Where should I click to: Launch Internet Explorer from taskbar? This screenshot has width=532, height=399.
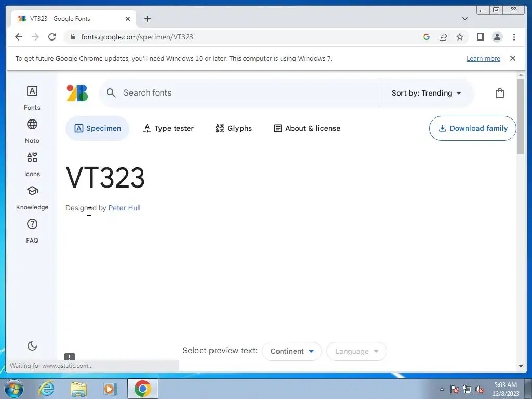pyautogui.click(x=46, y=389)
